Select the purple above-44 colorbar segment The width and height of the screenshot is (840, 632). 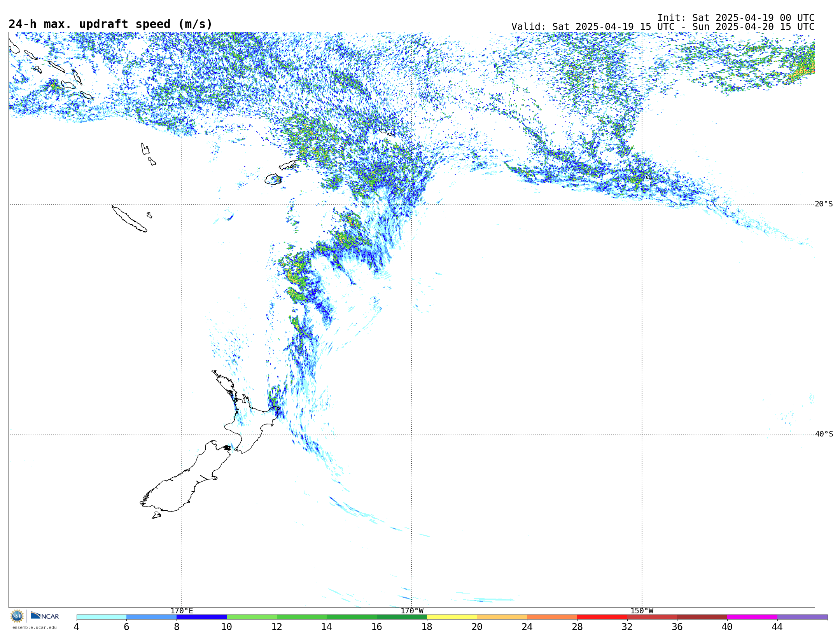tap(802, 617)
